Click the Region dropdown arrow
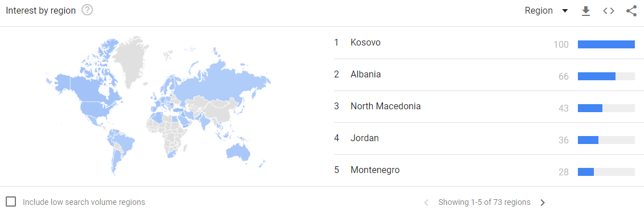The width and height of the screenshot is (644, 218). click(565, 11)
